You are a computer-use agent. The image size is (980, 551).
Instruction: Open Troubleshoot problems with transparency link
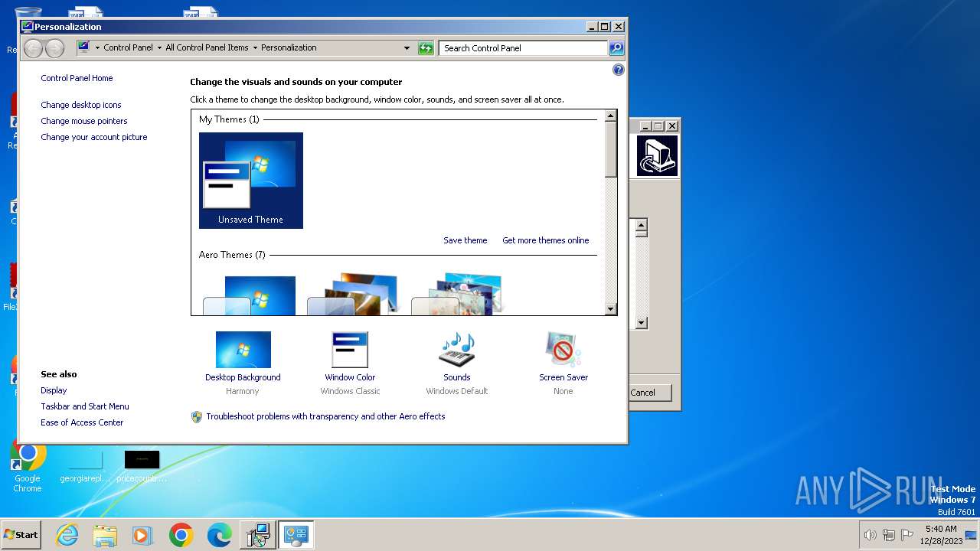point(325,416)
